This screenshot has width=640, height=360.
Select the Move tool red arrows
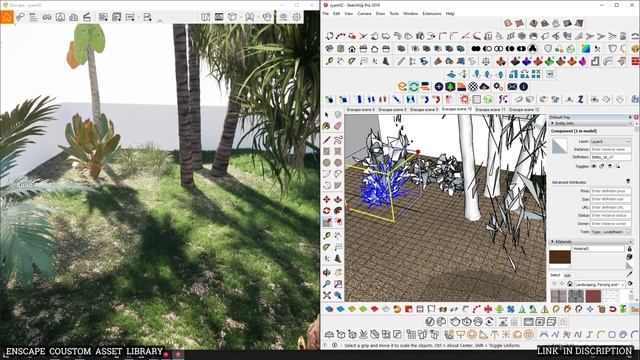[327, 199]
